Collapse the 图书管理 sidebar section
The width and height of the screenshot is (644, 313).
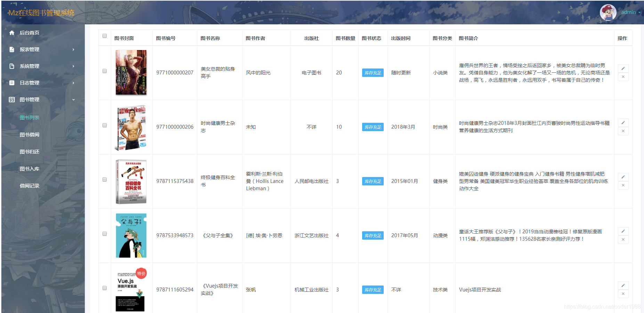pyautogui.click(x=73, y=99)
